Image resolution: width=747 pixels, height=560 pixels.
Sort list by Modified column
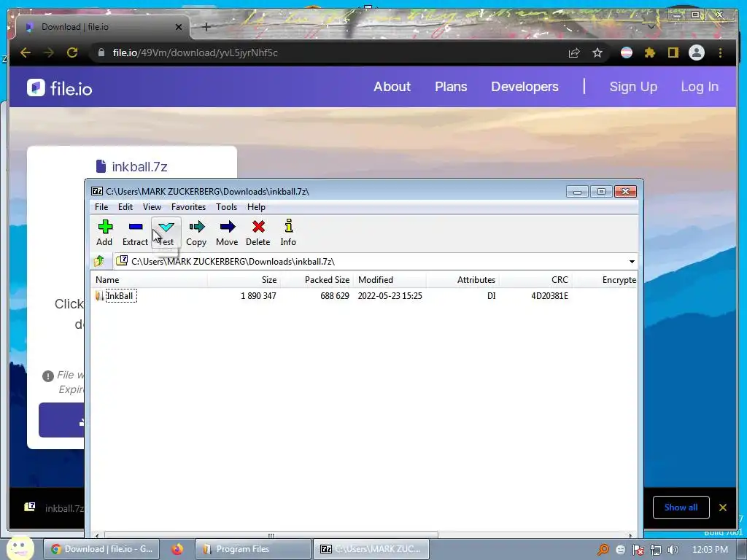(390, 280)
